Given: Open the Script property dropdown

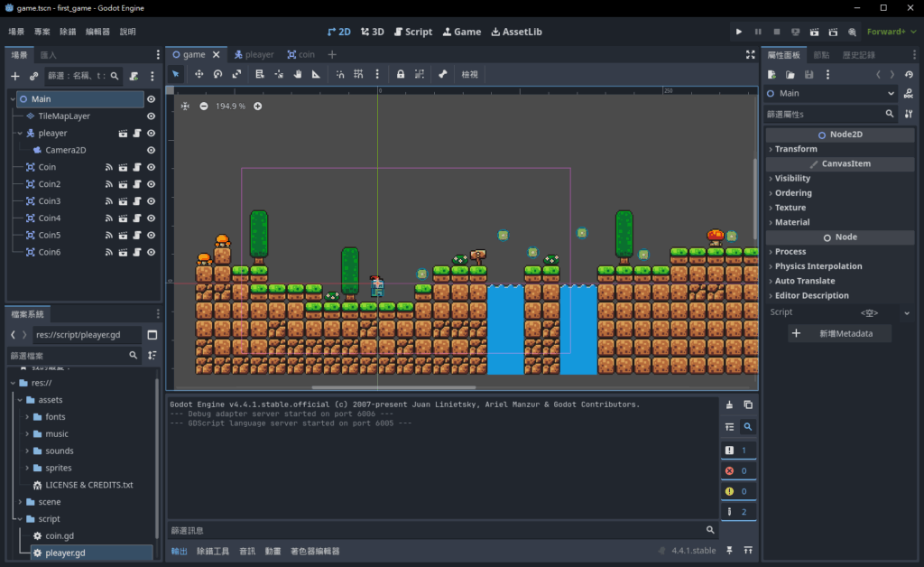Looking at the screenshot, I should [x=907, y=313].
